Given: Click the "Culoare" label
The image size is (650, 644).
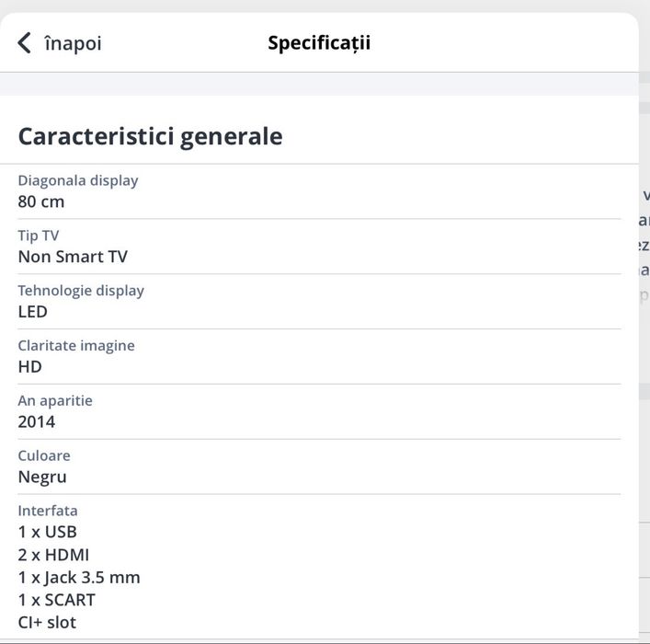Looking at the screenshot, I should click(x=44, y=455).
